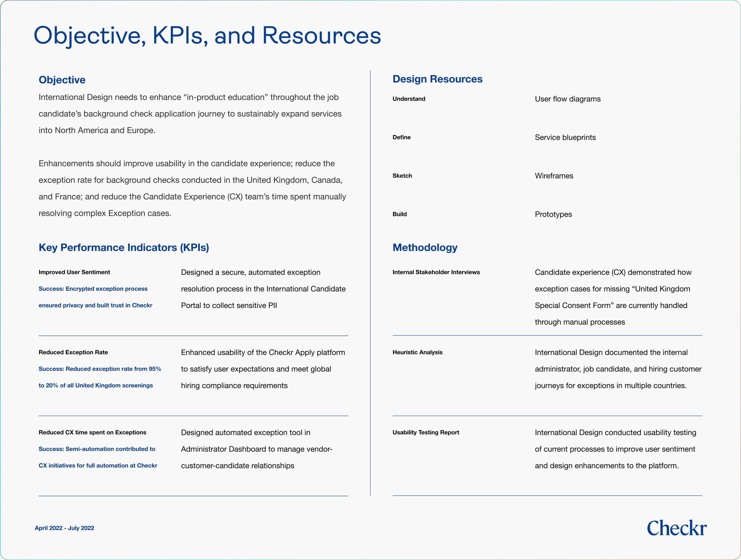The image size is (741, 560).
Task: Click the Prototypes entry
Action: click(x=553, y=214)
